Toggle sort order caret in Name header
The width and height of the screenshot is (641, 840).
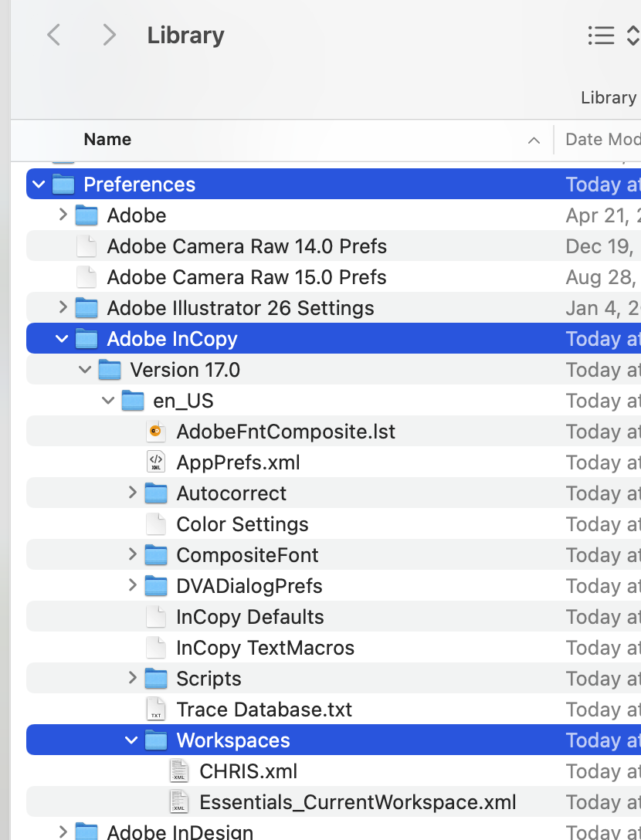click(x=534, y=141)
